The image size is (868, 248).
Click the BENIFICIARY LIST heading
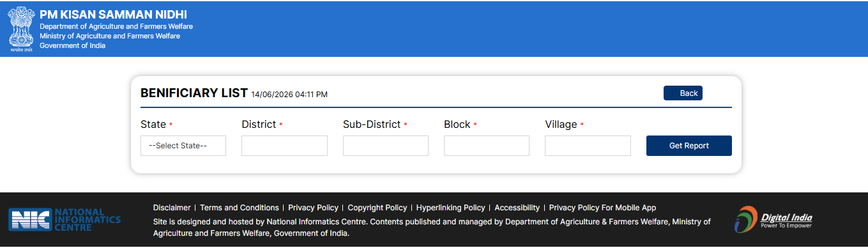pos(194,93)
